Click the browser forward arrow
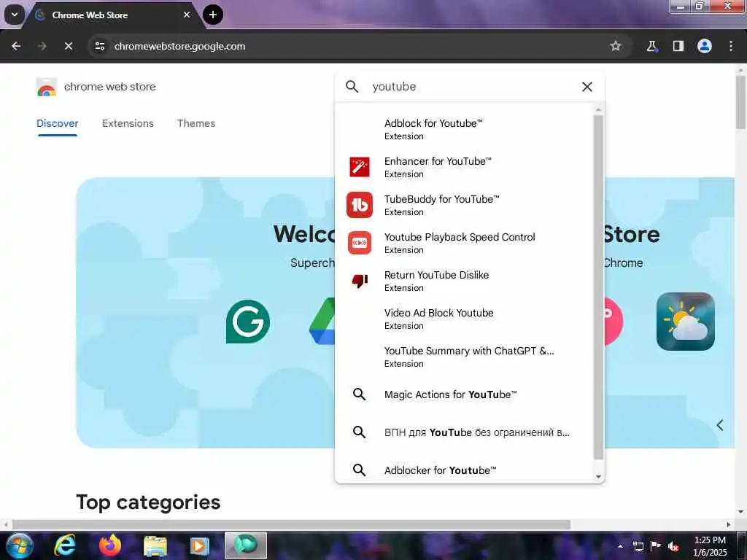The height and width of the screenshot is (560, 747). [x=42, y=46]
